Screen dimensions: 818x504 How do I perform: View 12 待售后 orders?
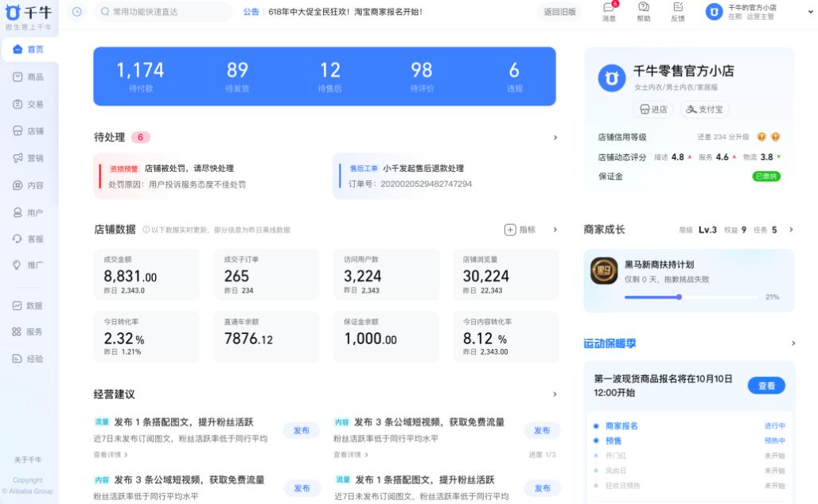click(329, 76)
